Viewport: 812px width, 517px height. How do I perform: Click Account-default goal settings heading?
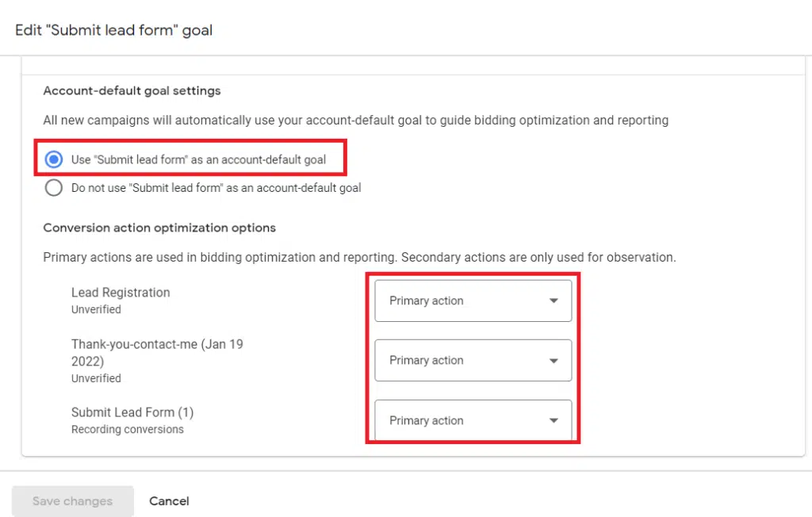[x=132, y=90]
